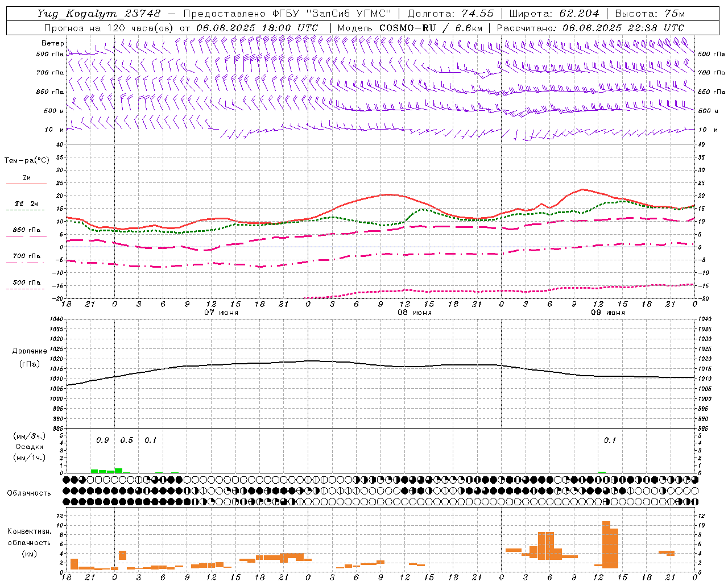
Task: Click the 0.9 precipitation amount value
Action: 102,440
